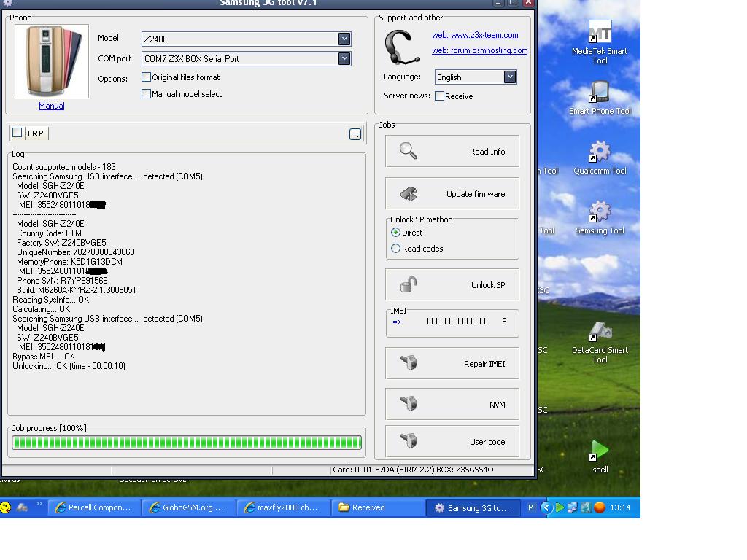Click status bar card info text
This screenshot has width=747, height=560.
(x=413, y=470)
